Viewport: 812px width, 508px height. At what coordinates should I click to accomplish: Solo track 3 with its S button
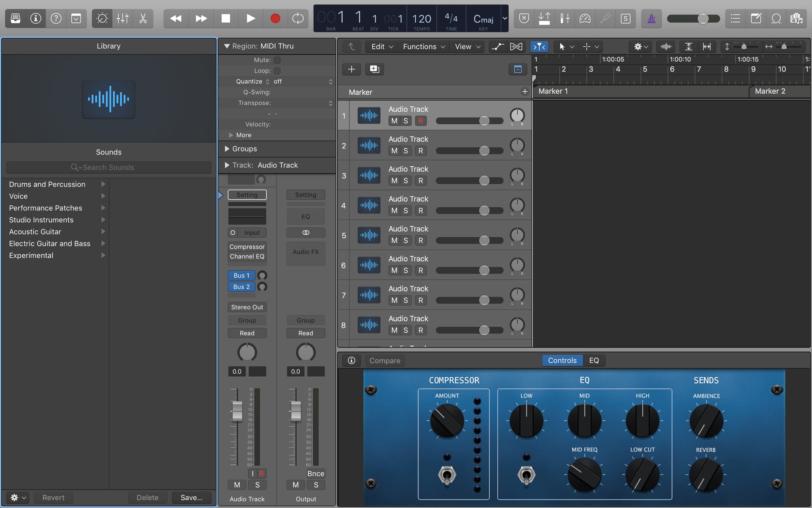pos(406,181)
